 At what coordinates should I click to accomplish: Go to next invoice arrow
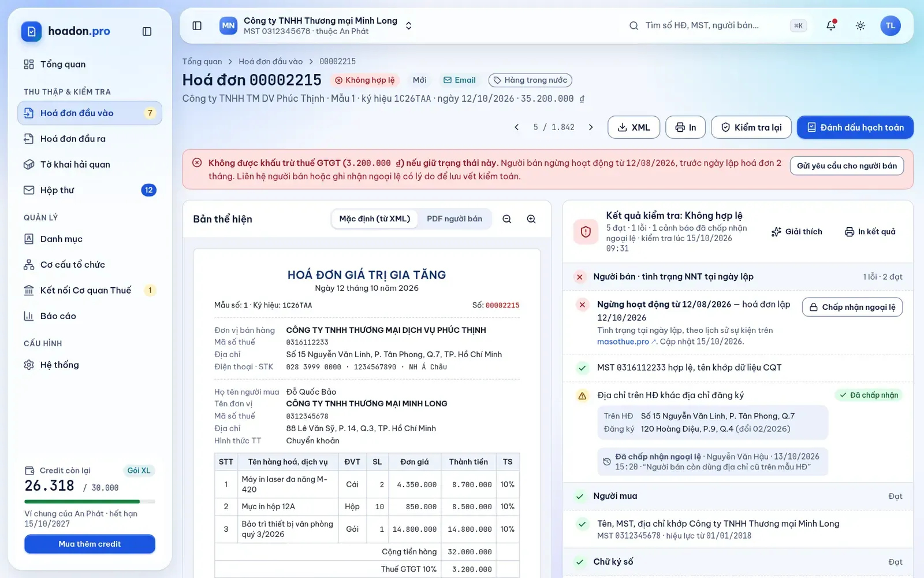coord(591,127)
